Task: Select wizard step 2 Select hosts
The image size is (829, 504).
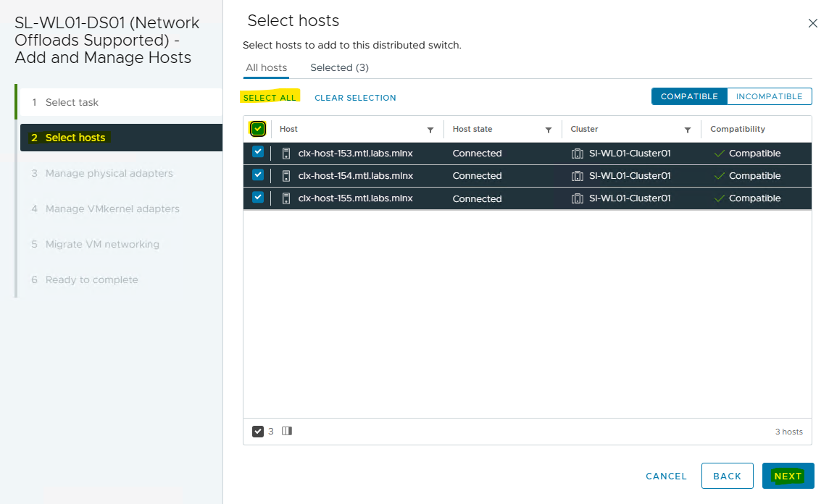Action: coord(121,138)
